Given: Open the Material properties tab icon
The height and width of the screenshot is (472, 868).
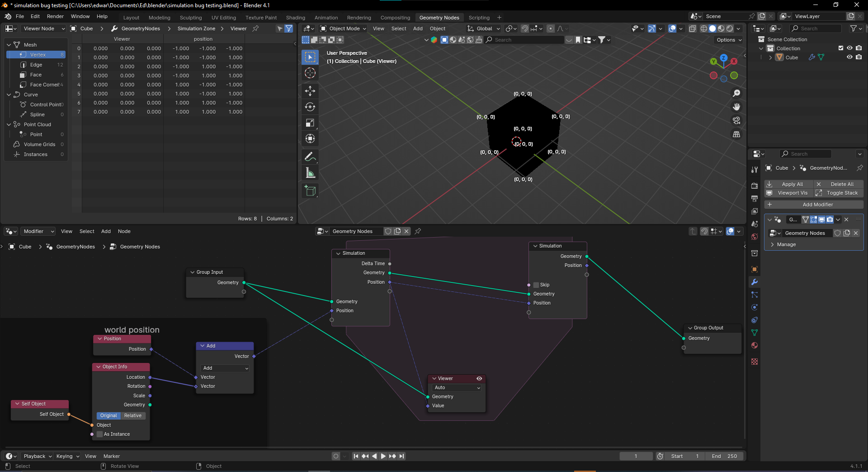Looking at the screenshot, I should point(754,345).
